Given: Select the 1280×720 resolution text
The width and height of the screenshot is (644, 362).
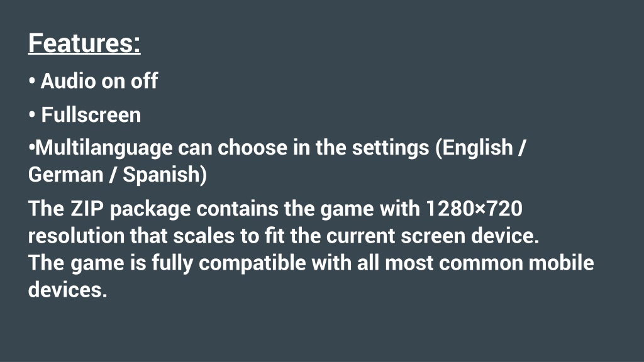Looking at the screenshot, I should (x=474, y=209).
